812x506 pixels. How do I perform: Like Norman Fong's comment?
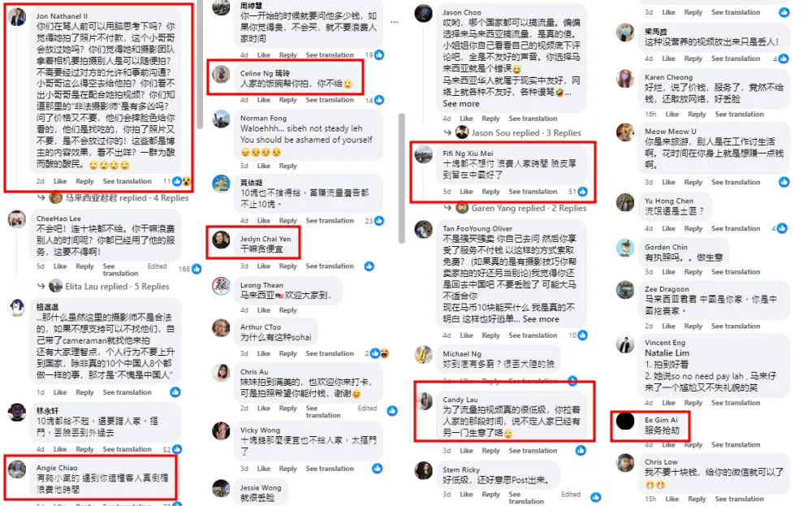[x=264, y=167]
